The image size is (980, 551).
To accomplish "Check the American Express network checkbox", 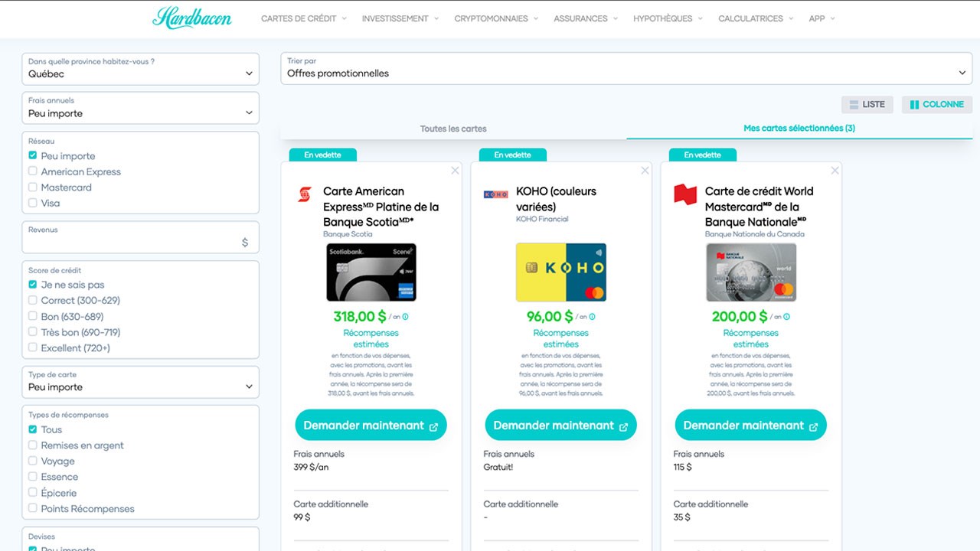I will tap(33, 171).
